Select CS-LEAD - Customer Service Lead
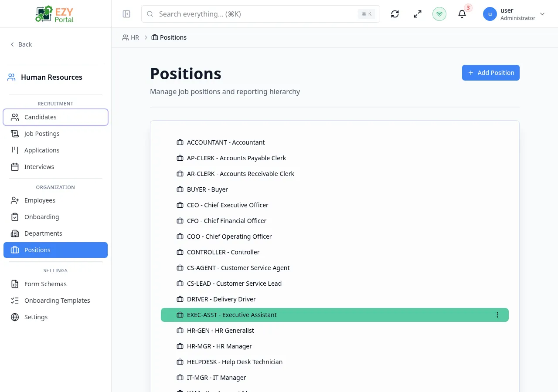Screen dimensions: 558x392 pos(335,284)
